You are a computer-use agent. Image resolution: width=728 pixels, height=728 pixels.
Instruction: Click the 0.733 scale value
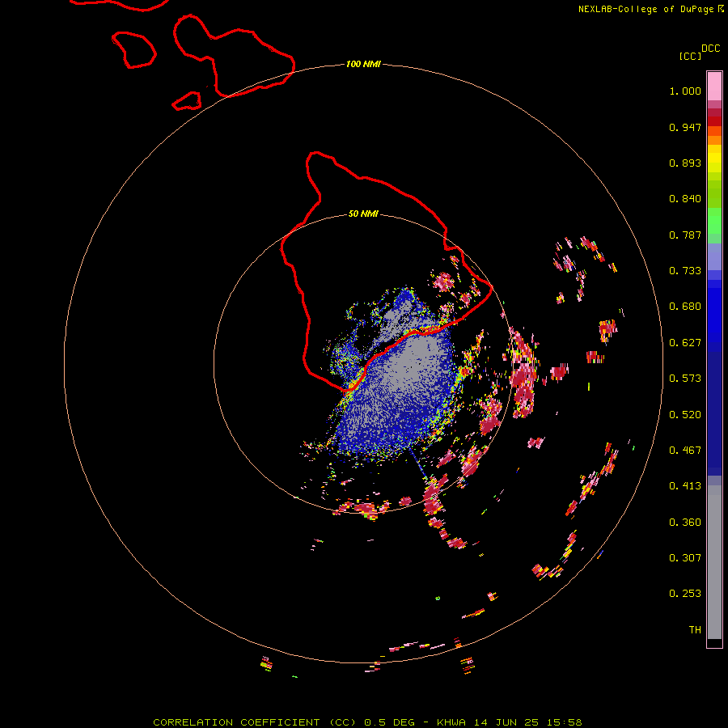(685, 271)
